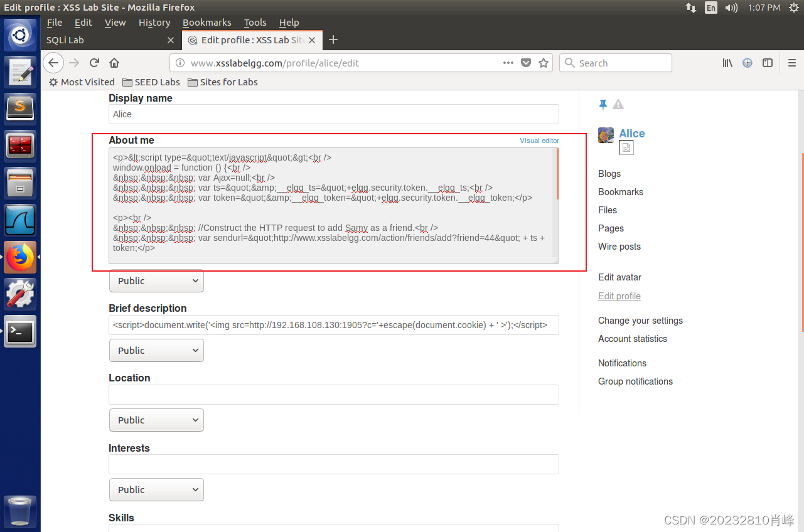
Task: Open the SEED Labs bookmark folder
Action: [x=151, y=82]
